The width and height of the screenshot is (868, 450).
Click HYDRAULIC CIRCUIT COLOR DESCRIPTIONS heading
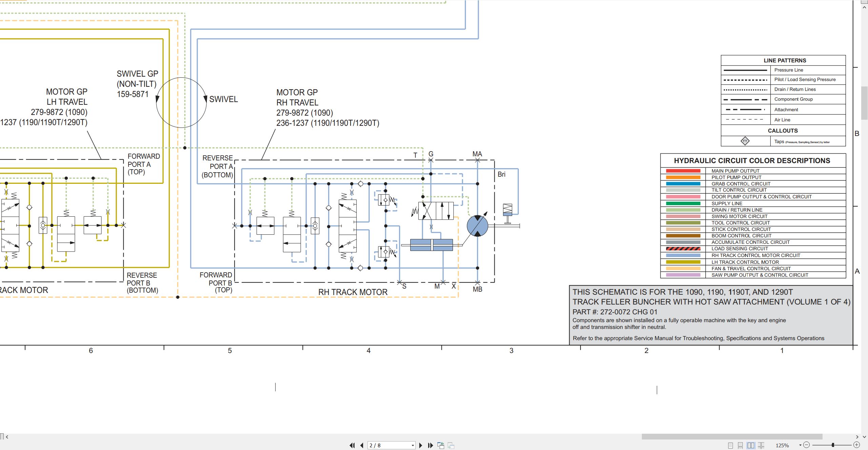pyautogui.click(x=752, y=161)
